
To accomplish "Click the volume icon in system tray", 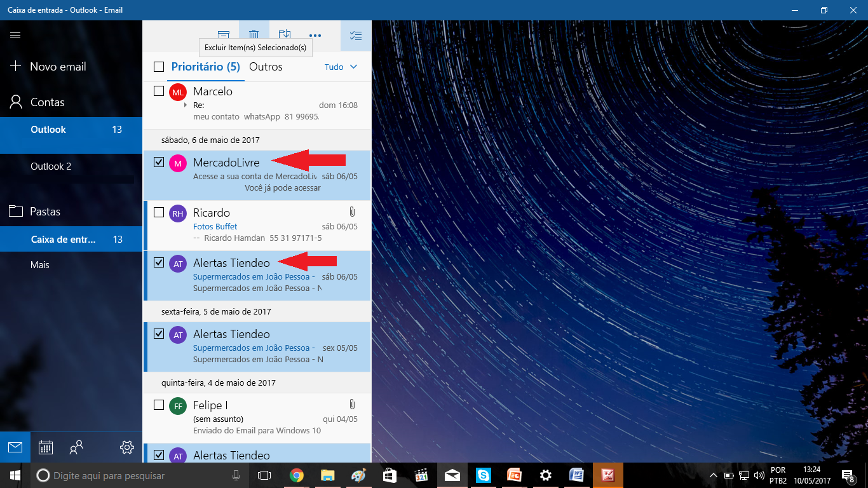I will click(759, 475).
